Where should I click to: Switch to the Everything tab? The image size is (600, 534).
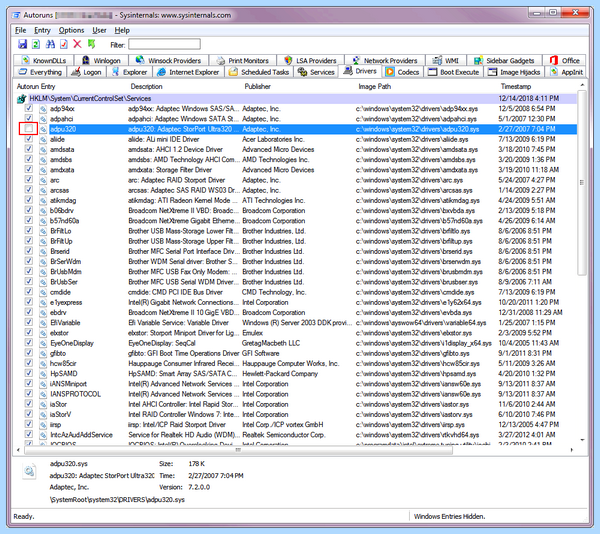click(40, 72)
